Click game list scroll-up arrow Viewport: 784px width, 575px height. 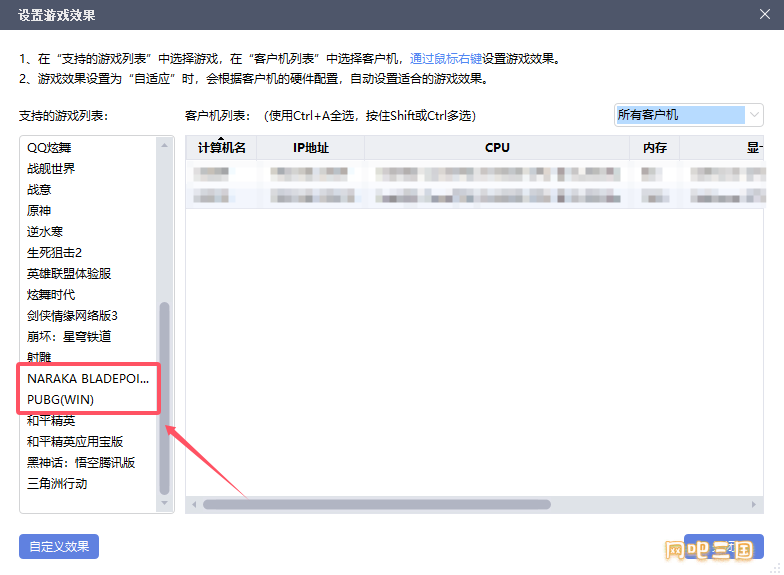pos(164,145)
